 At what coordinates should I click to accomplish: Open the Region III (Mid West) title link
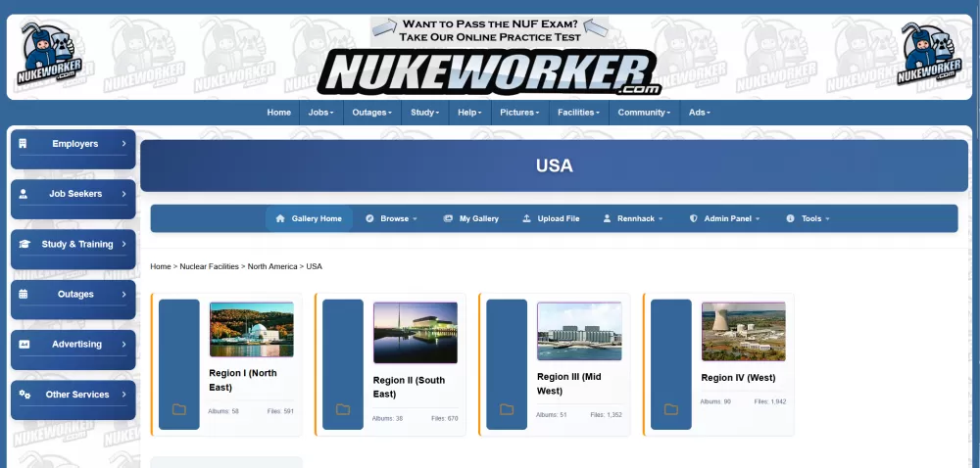point(569,384)
